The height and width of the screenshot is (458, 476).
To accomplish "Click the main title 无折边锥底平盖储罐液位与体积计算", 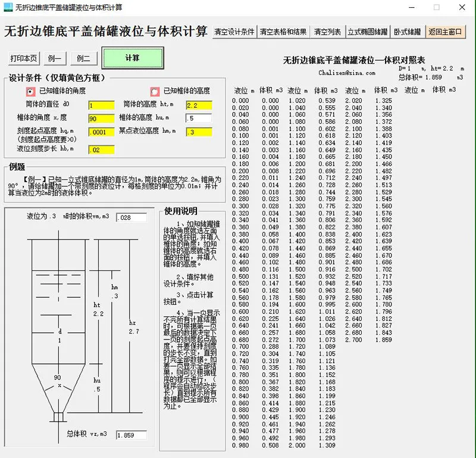I will point(106,32).
